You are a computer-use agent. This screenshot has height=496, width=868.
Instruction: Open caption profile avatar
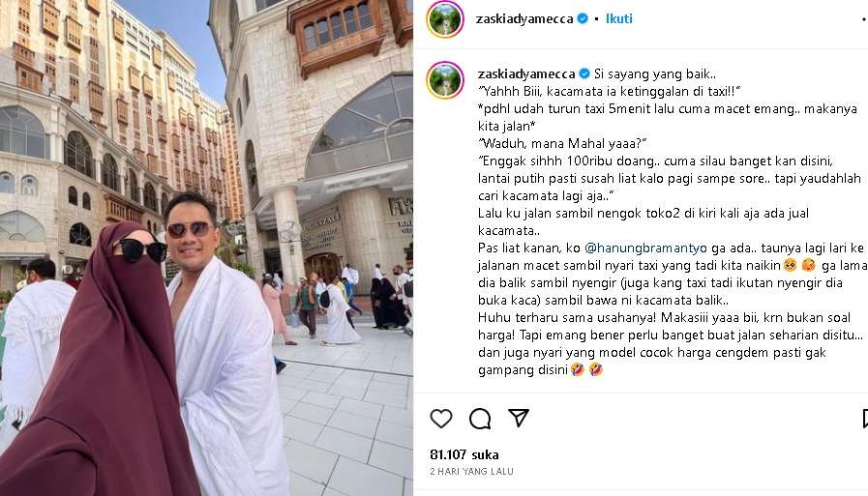coord(445,80)
